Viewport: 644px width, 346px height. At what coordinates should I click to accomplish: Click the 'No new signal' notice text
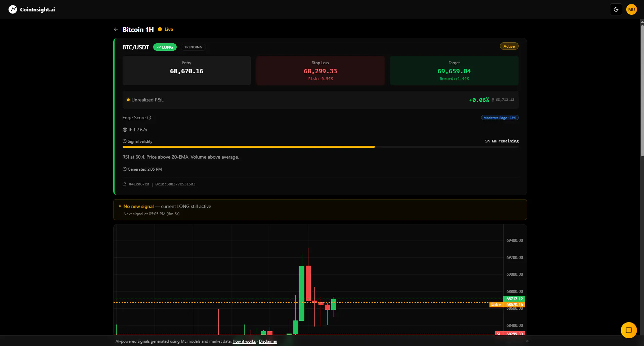coord(138,206)
